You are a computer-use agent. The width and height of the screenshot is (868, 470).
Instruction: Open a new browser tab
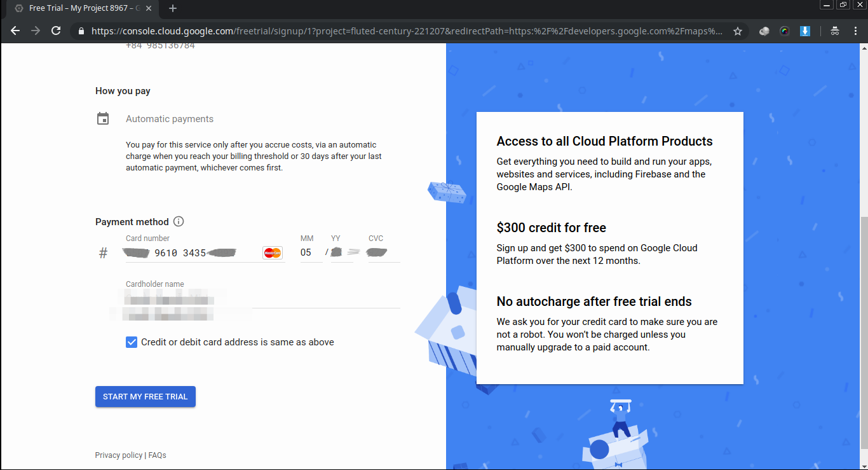tap(173, 8)
